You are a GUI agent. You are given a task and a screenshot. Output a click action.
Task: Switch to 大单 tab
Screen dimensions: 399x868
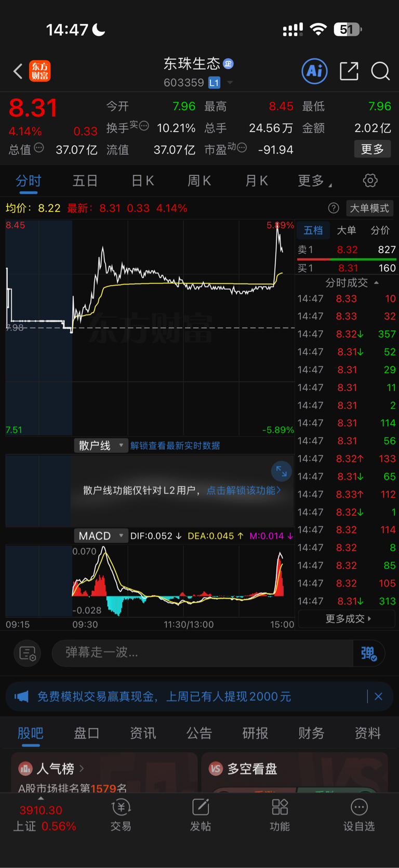(x=347, y=230)
